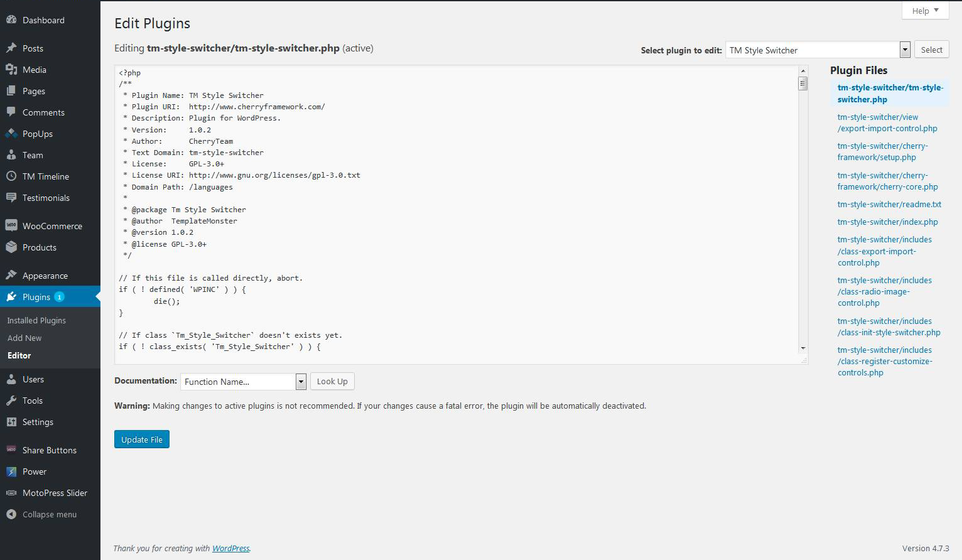
Task: Open class-export-import-control.php file link
Action: 884,251
